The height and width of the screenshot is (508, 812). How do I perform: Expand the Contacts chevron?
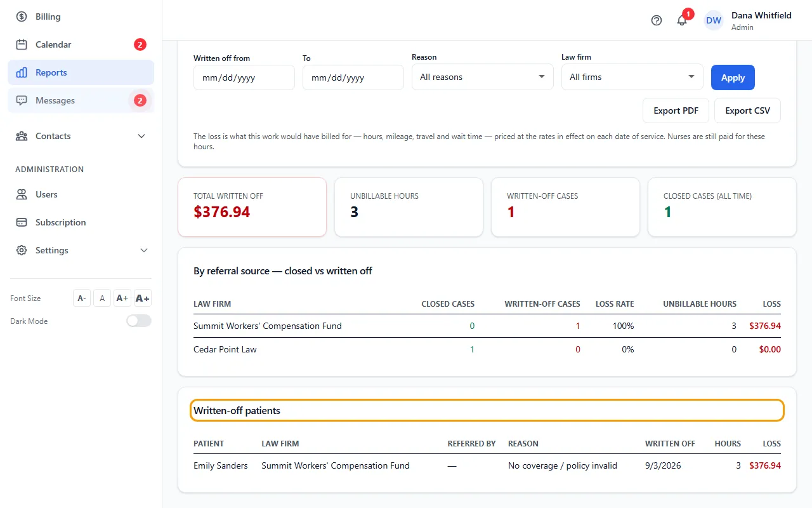(x=141, y=136)
